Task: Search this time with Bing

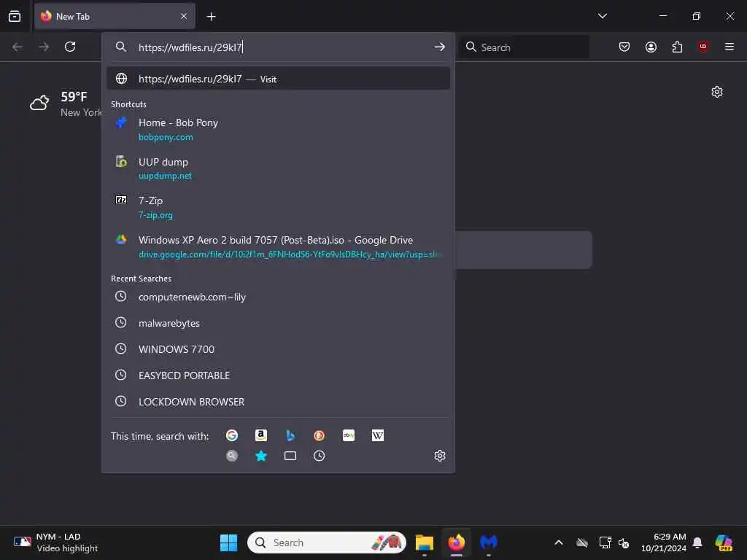Action: coord(290,435)
